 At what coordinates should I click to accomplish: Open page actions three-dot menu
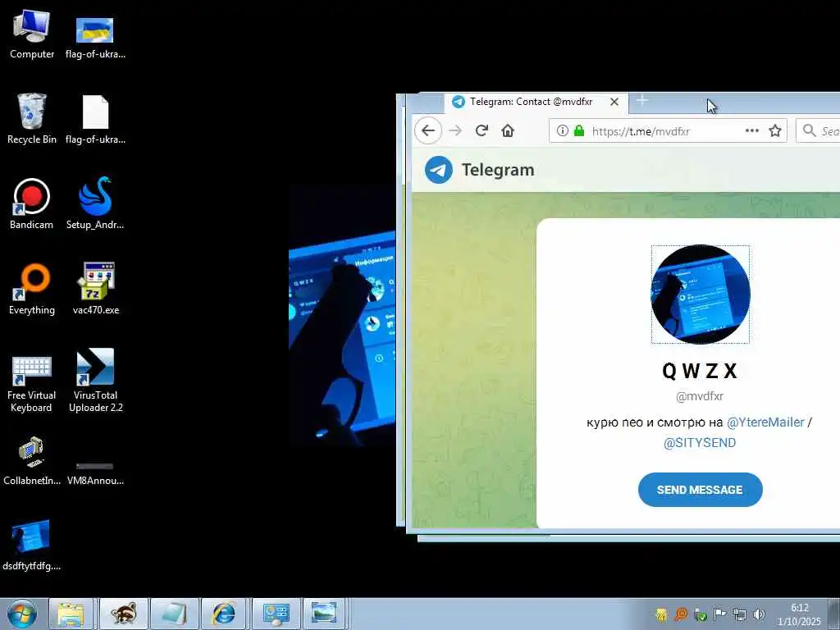point(752,130)
